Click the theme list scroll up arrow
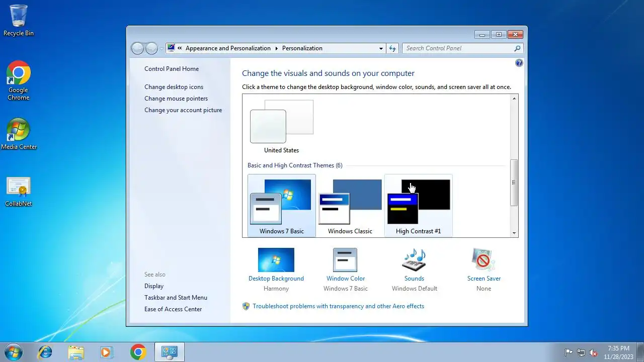Viewport: 644px width, 362px height. click(x=514, y=99)
